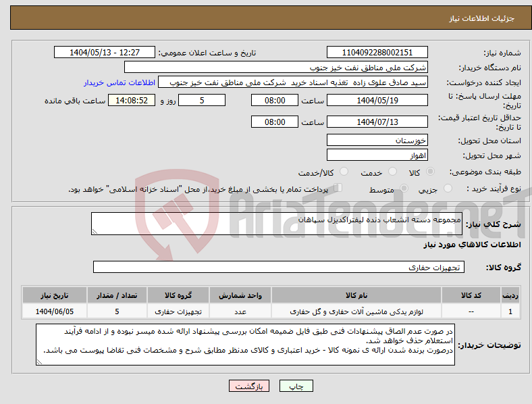Click the شماره نیاز field 1104092288002151
Viewport: 532px width, 404px height.
point(377,52)
